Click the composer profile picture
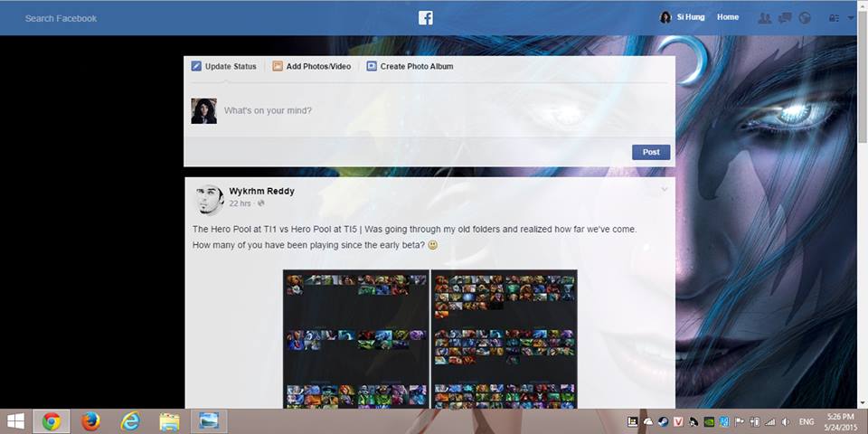Image resolution: width=868 pixels, height=434 pixels. click(203, 110)
